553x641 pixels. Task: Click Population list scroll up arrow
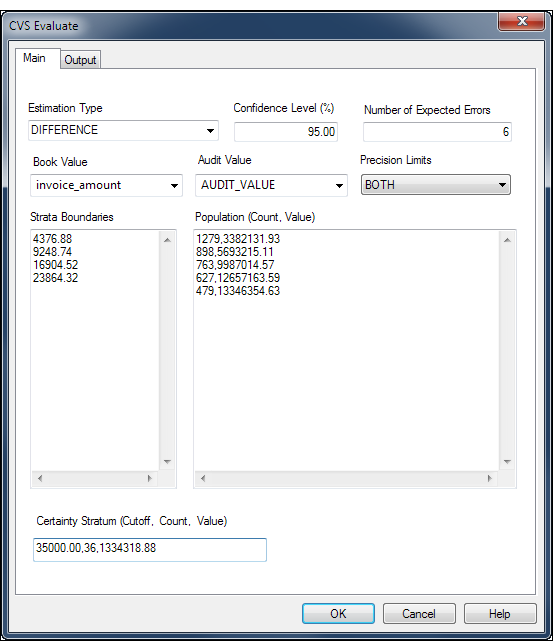tap(507, 240)
